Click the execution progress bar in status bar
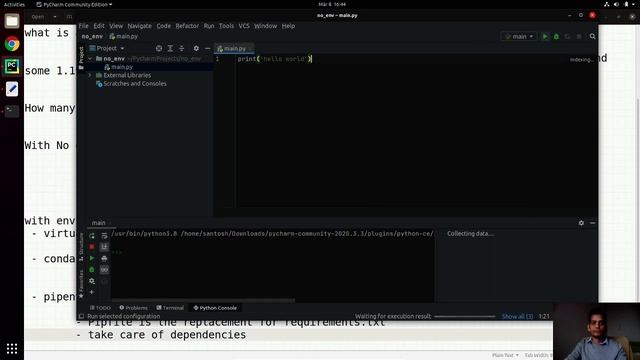 coord(465,316)
